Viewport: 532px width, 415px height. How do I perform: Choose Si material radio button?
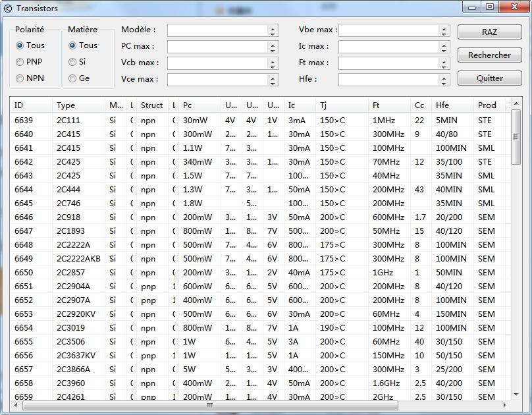72,62
